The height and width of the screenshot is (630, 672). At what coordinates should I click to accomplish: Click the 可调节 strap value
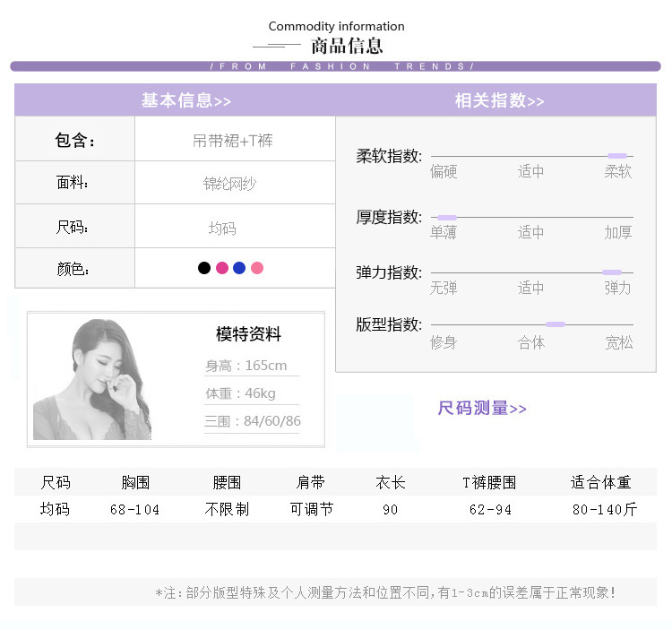tap(312, 510)
